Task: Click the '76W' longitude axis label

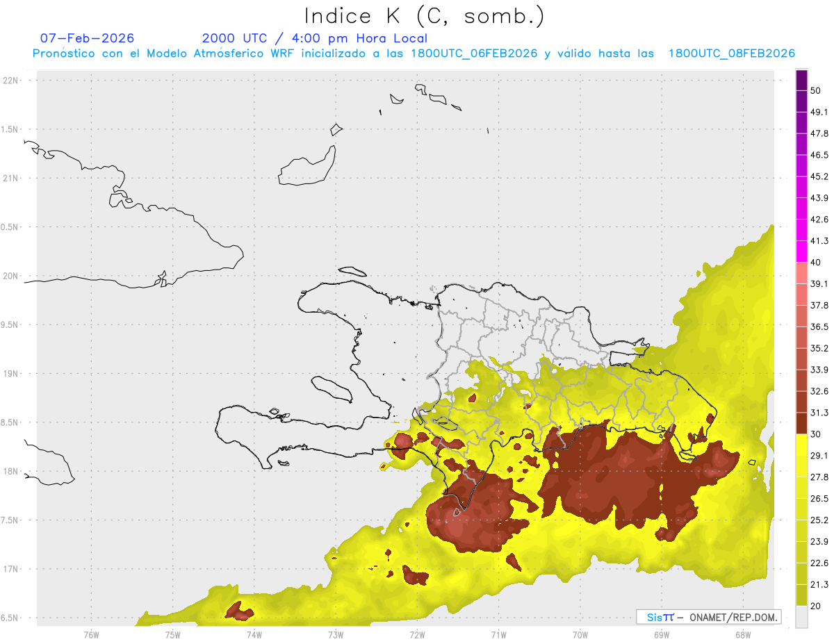Action: pos(91,634)
